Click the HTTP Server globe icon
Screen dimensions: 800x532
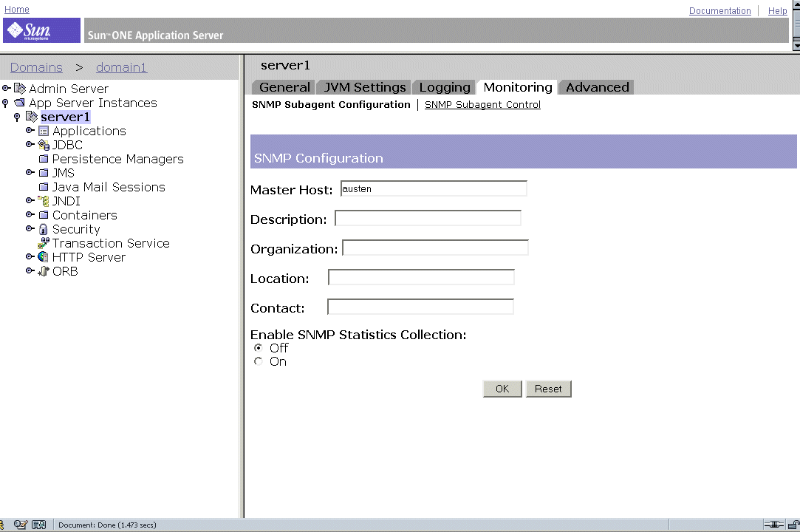click(x=41, y=257)
